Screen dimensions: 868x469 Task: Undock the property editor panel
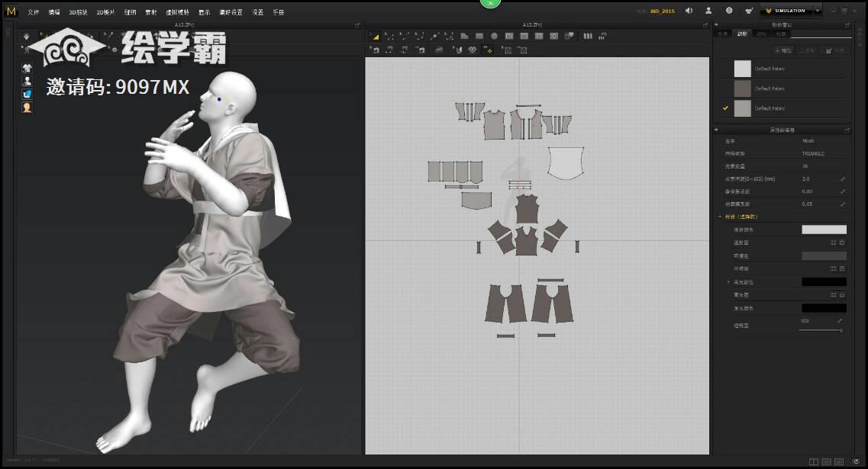pos(847,130)
